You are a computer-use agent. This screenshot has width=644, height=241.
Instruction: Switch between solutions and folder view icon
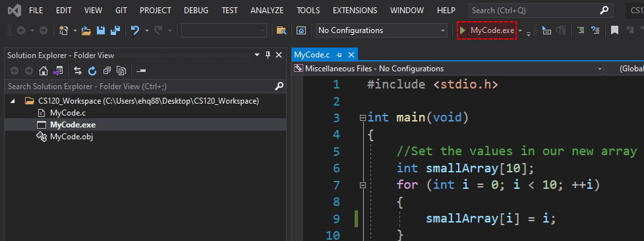[x=57, y=71]
